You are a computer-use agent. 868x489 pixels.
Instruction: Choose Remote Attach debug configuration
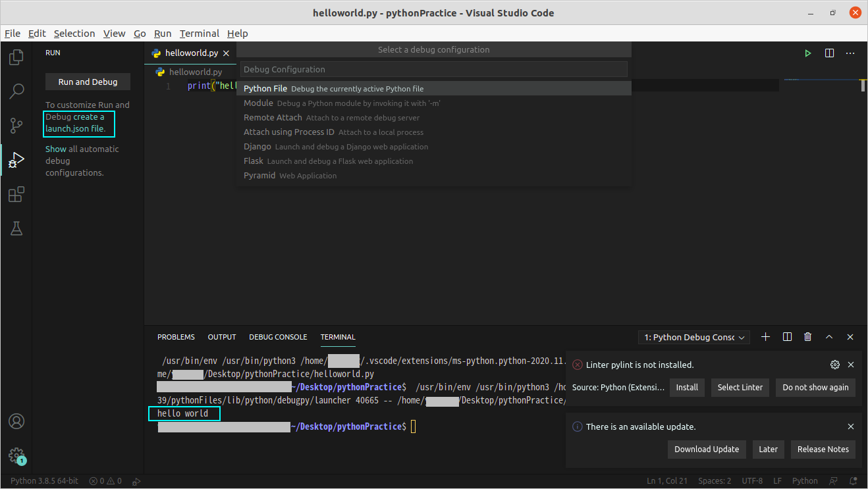[433, 117]
